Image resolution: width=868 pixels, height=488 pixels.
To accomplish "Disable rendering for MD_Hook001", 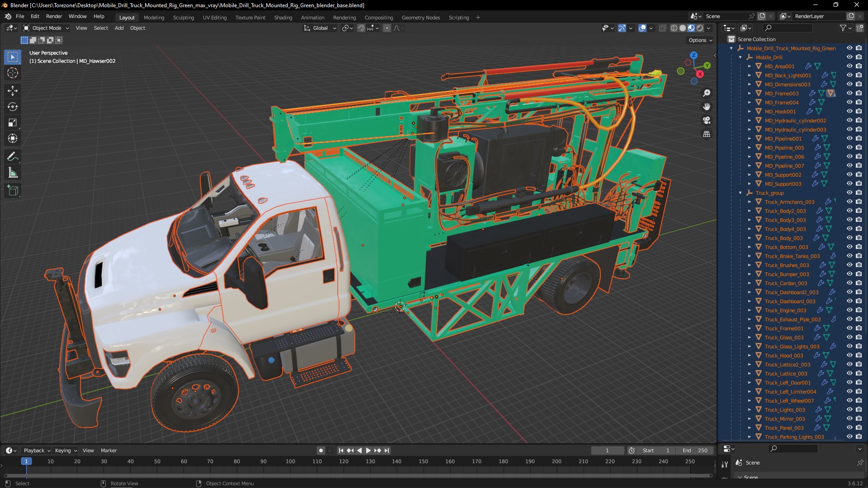I will (x=859, y=112).
